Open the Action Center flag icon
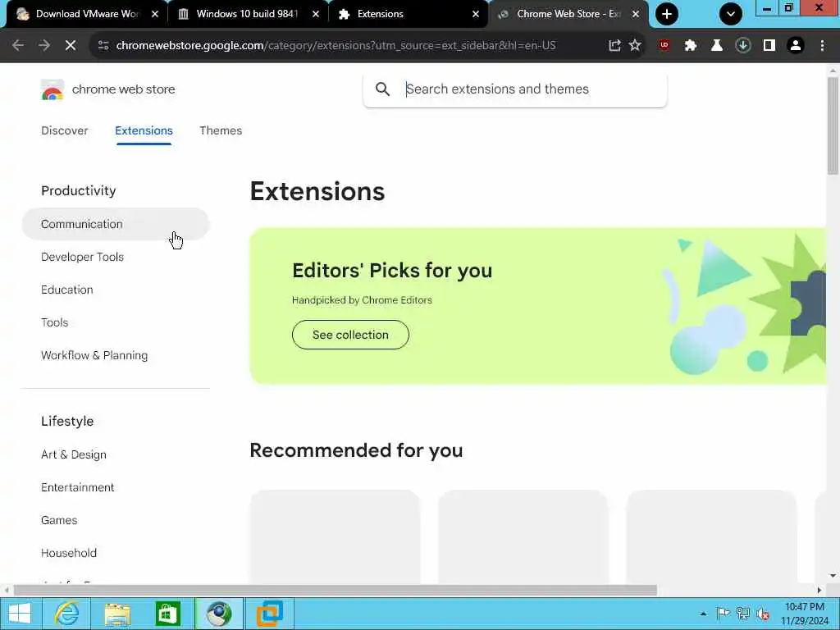The height and width of the screenshot is (630, 840). [723, 614]
